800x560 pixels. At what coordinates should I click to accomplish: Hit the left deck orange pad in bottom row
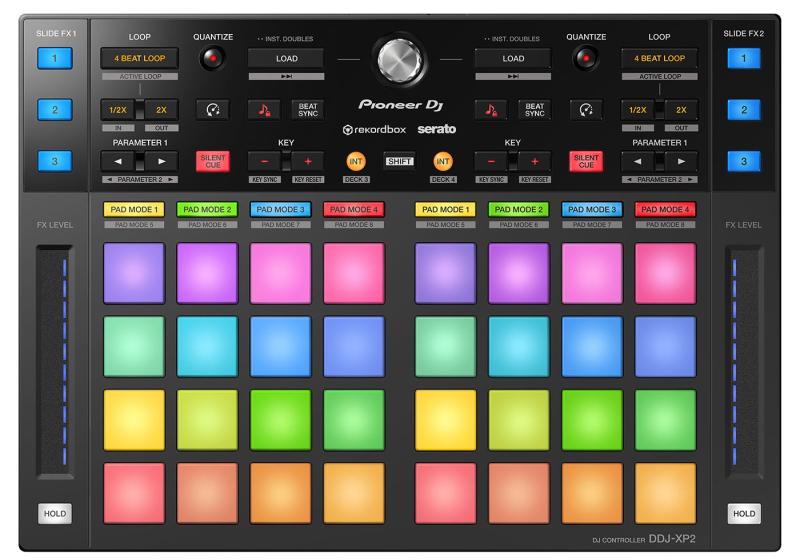[x=280, y=494]
